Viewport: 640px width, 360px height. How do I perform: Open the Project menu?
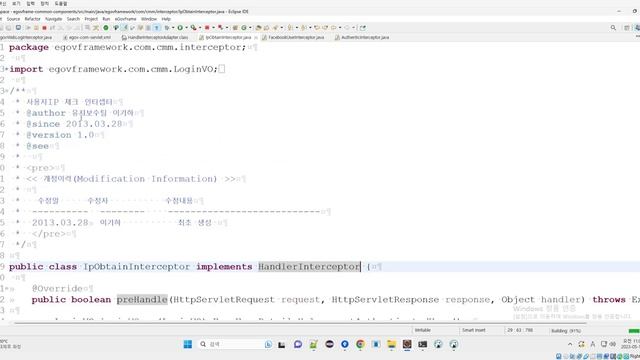click(91, 19)
